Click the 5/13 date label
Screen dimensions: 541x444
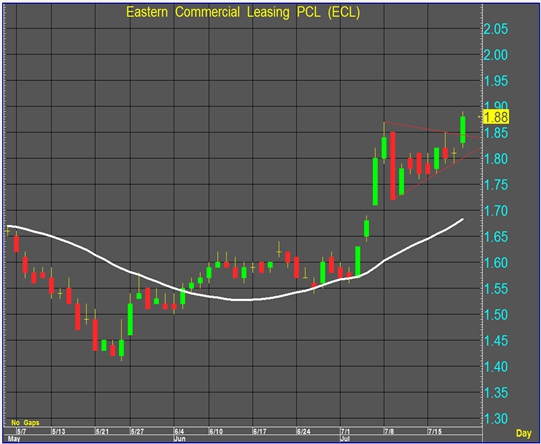point(59,432)
